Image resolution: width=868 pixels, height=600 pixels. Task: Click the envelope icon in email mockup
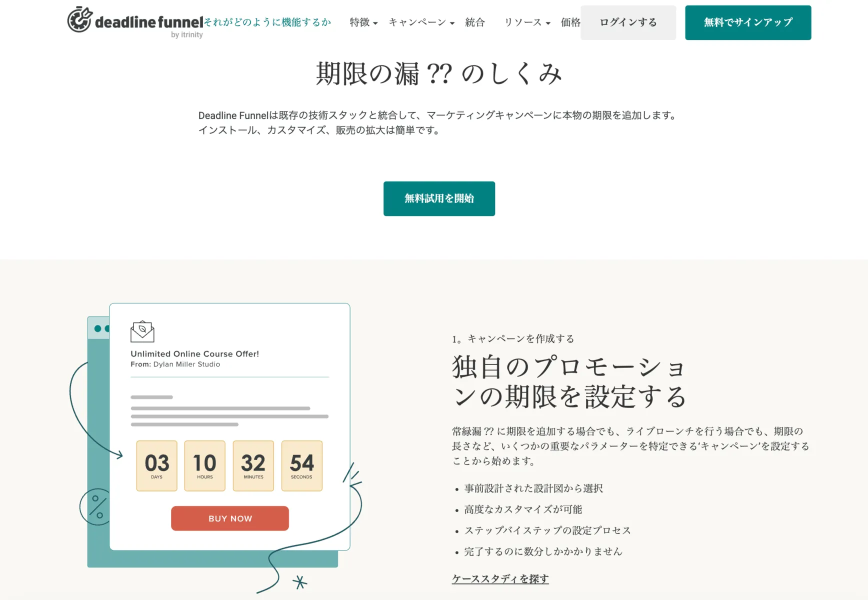tap(142, 331)
